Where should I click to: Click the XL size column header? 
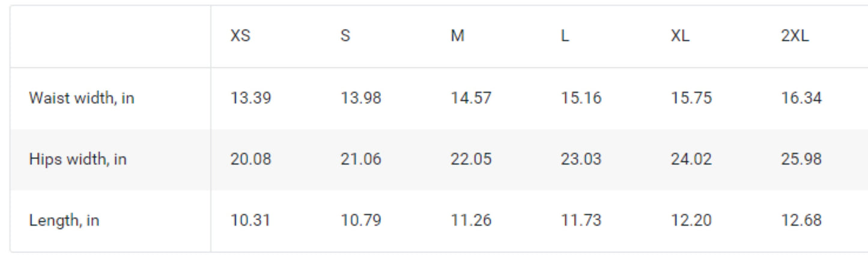click(x=680, y=36)
